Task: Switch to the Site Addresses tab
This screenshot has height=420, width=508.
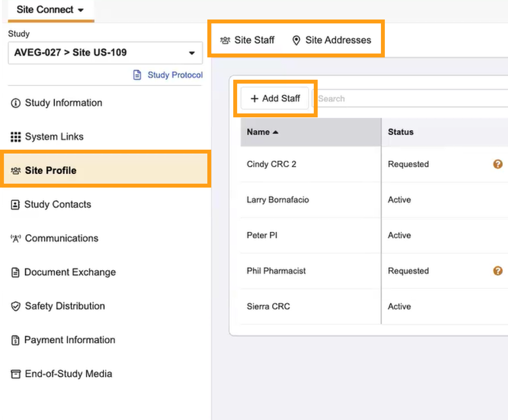Action: pyautogui.click(x=332, y=40)
